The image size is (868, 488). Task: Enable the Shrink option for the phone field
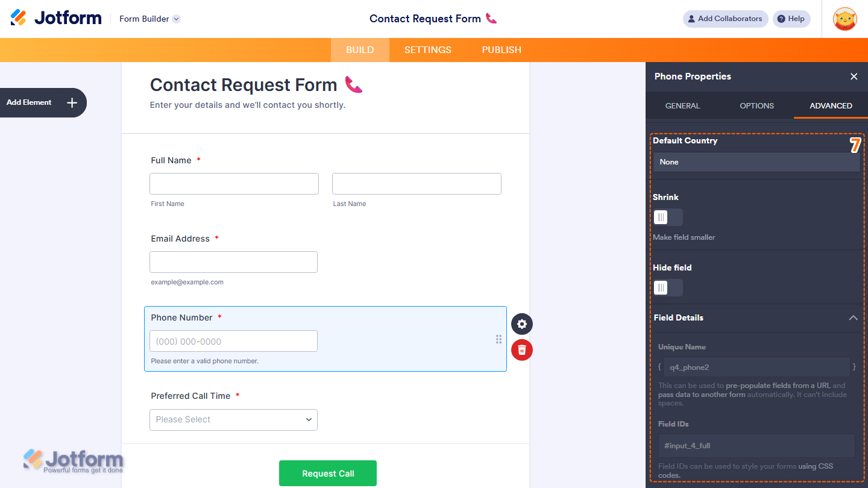667,217
